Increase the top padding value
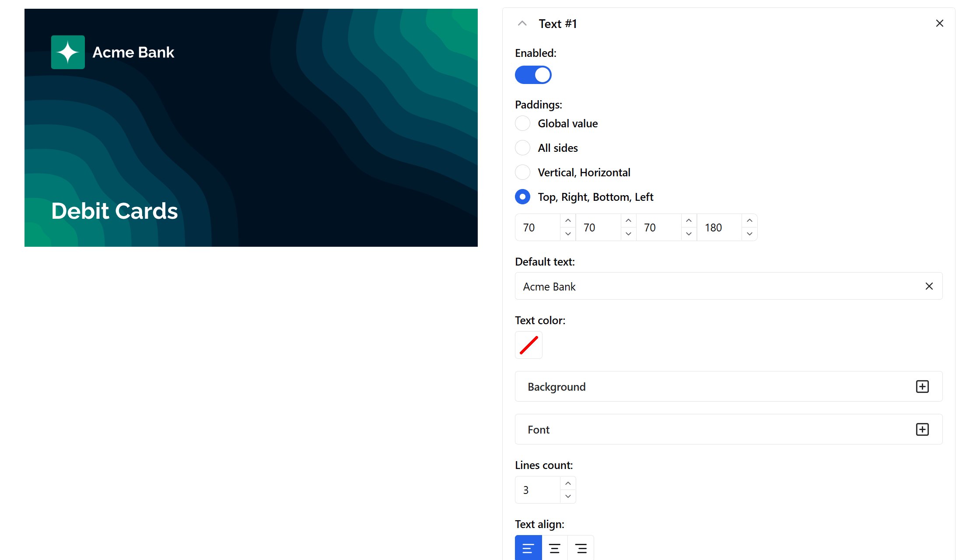Image resolution: width=980 pixels, height=560 pixels. click(568, 220)
